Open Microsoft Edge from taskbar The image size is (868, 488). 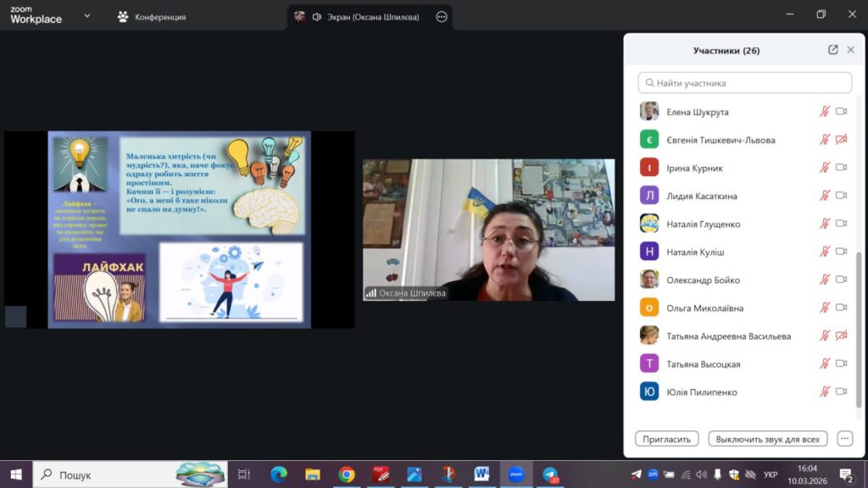[279, 474]
